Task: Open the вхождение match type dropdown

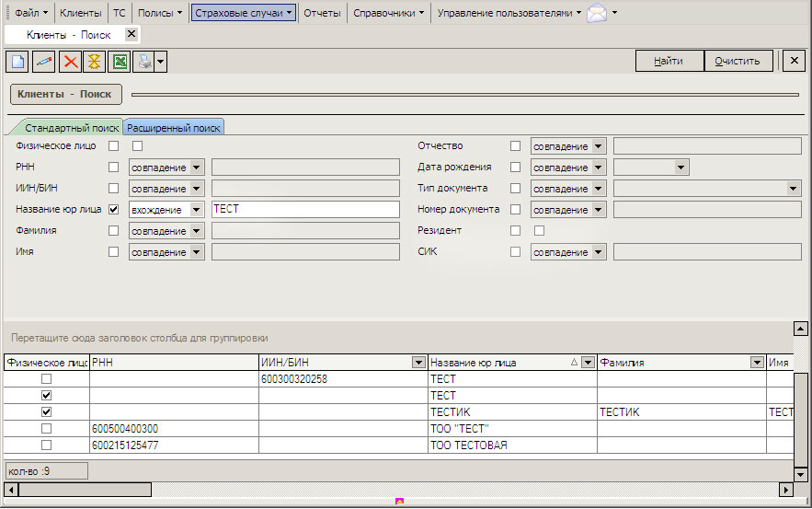Action: pyautogui.click(x=196, y=210)
